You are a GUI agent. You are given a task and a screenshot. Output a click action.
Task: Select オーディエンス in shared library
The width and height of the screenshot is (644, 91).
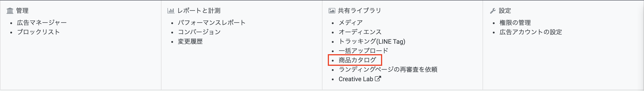360,32
